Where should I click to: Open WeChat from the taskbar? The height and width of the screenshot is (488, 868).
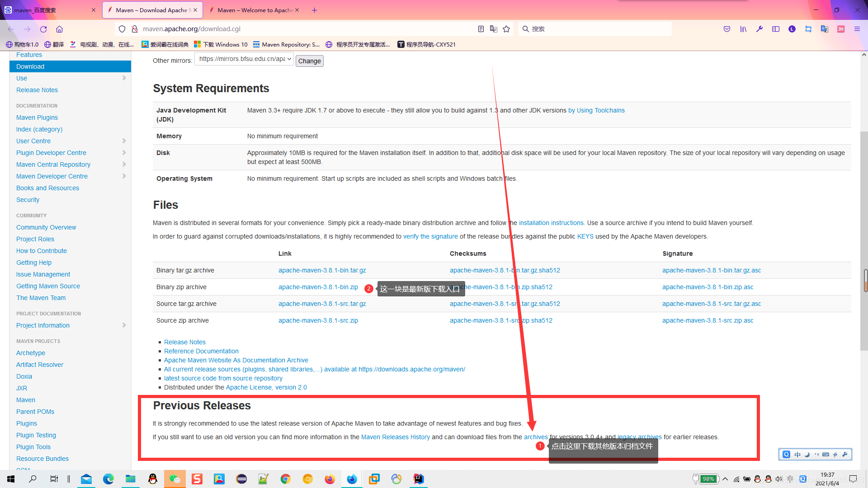click(x=175, y=479)
